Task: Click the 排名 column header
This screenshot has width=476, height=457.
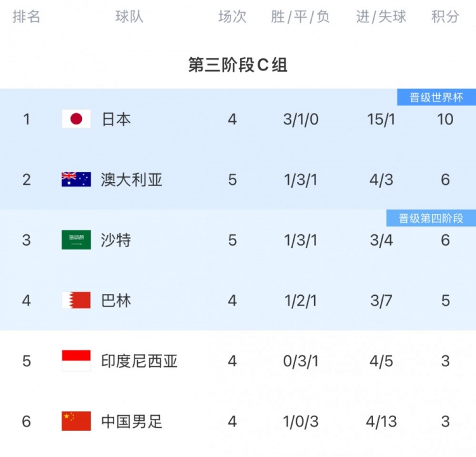Action: coord(26,17)
